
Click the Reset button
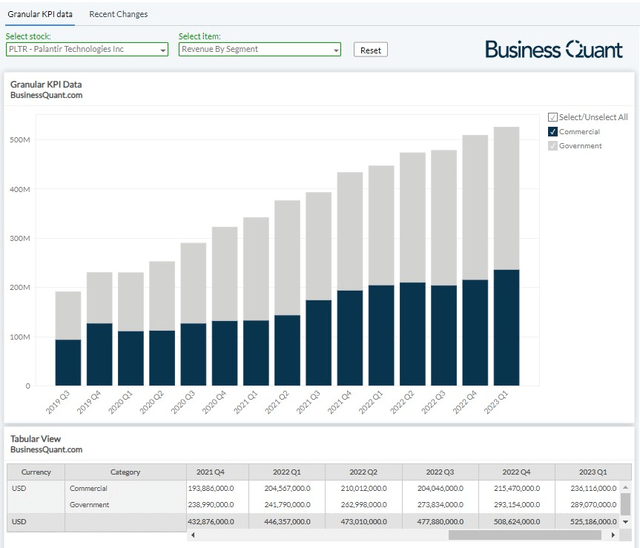[371, 50]
